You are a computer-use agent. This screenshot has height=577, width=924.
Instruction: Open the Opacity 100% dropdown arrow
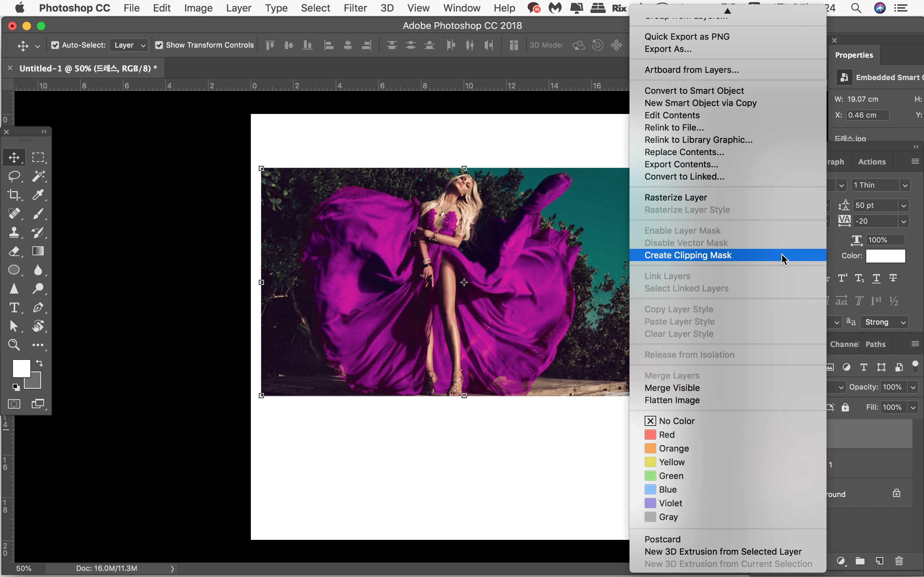[x=913, y=387]
